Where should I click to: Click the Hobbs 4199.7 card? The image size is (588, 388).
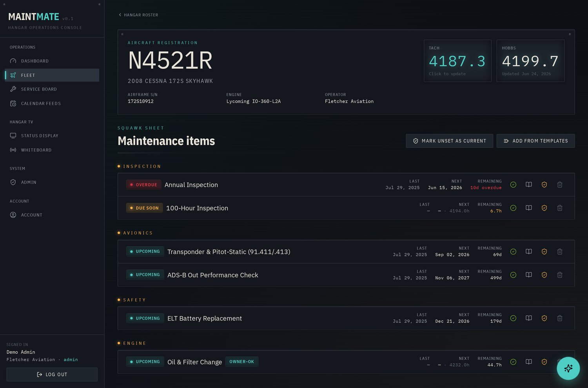pyautogui.click(x=530, y=61)
